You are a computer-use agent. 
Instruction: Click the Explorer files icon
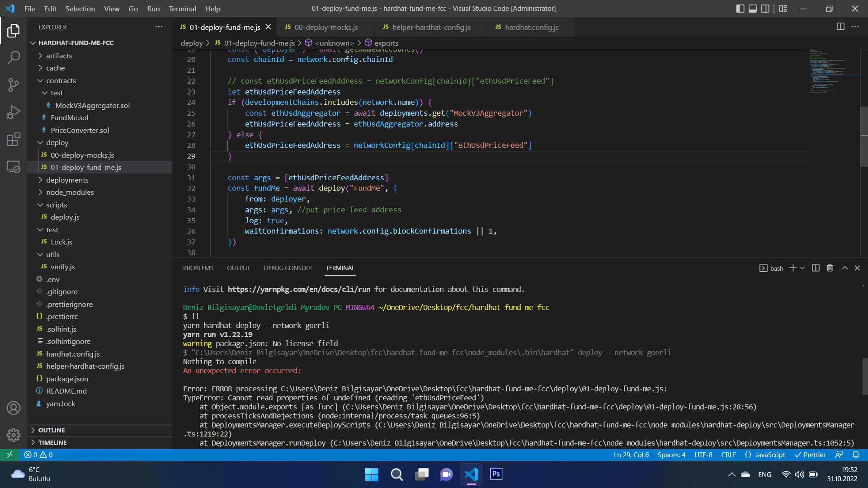pos(14,31)
